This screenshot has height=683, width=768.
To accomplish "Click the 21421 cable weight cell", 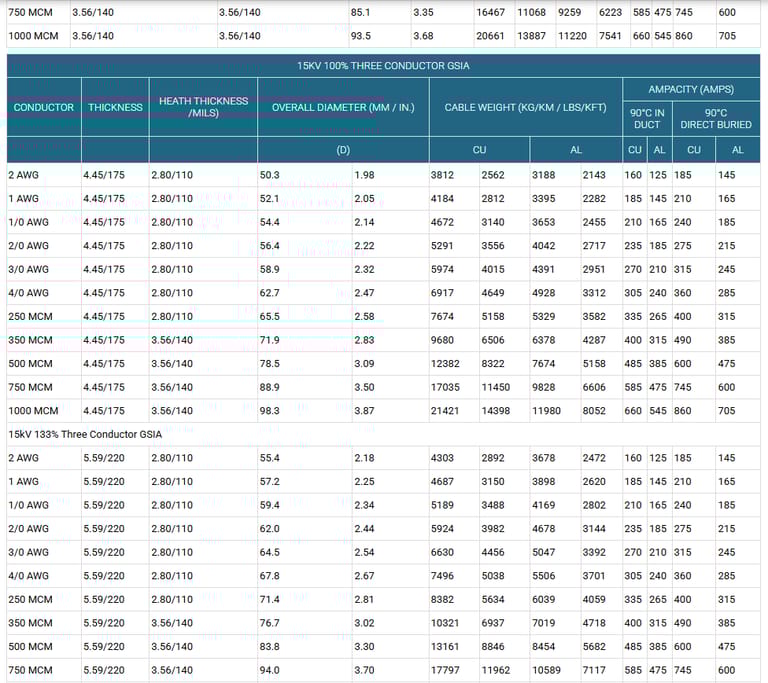I will (x=446, y=411).
